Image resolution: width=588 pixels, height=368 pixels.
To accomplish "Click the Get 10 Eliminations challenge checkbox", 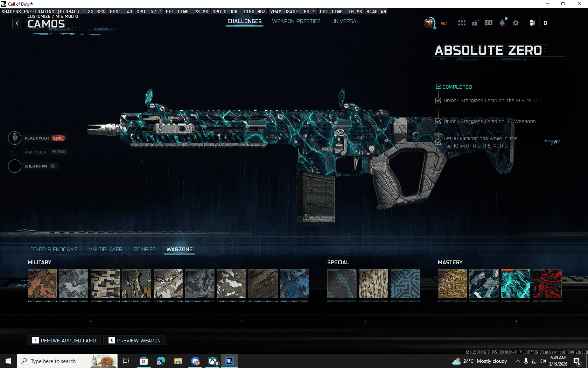I will coord(438,142).
